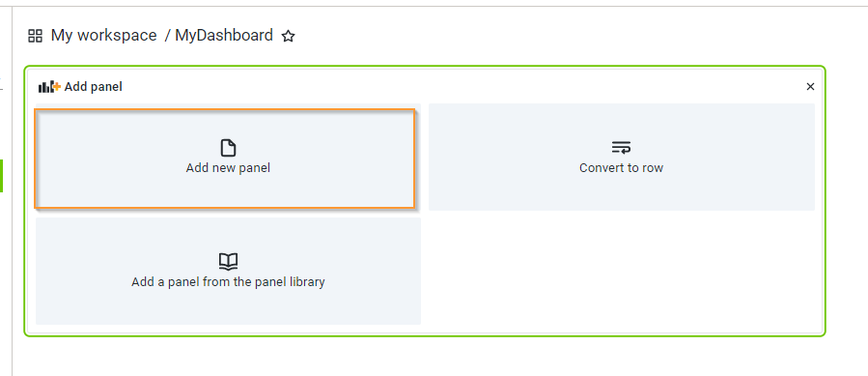Select the MyDashboard breadcrumb title

pyautogui.click(x=224, y=36)
